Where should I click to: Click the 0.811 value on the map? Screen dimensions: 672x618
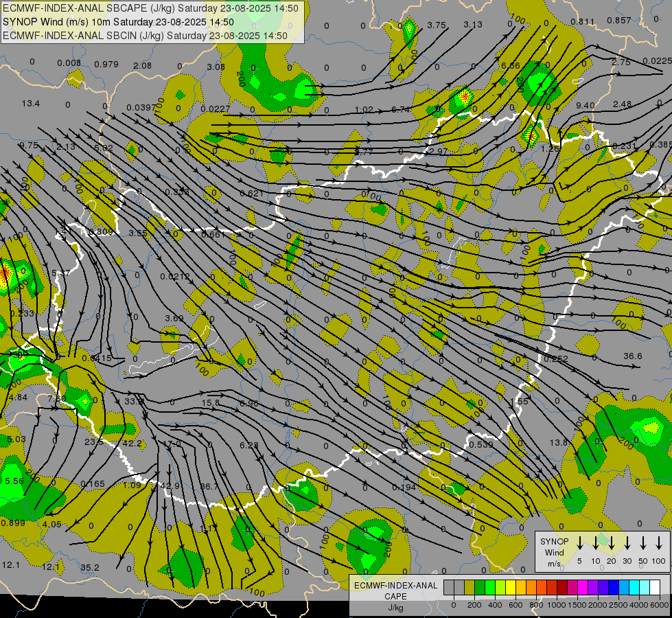583,21
